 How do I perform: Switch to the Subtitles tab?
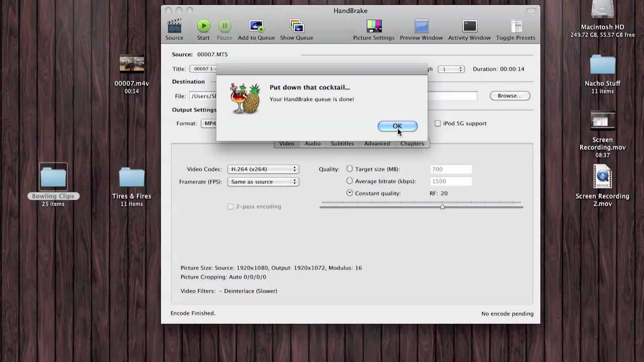tap(342, 143)
